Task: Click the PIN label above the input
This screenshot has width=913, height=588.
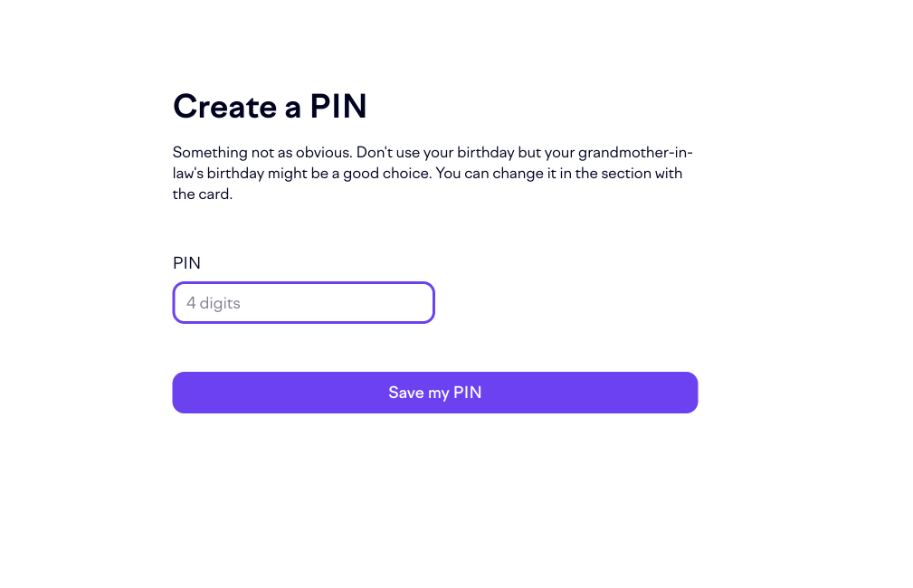Action: [x=187, y=263]
